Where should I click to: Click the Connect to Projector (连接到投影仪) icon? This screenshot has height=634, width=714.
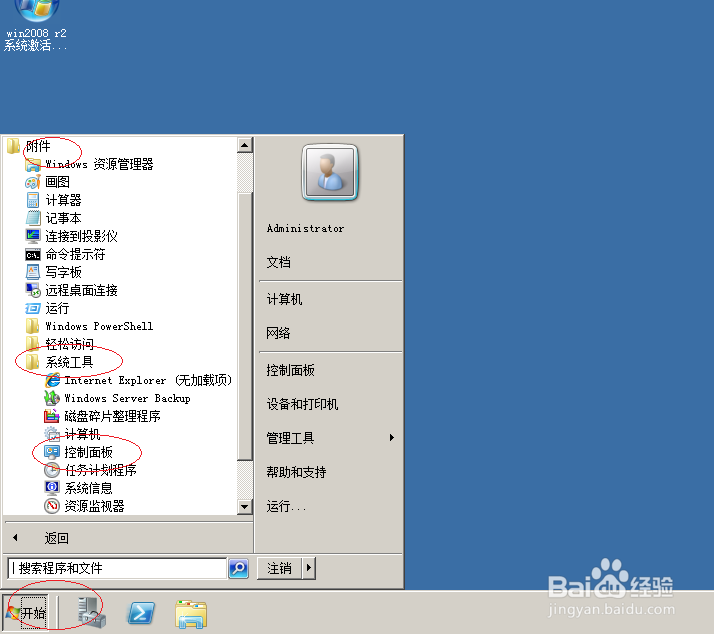click(x=33, y=236)
